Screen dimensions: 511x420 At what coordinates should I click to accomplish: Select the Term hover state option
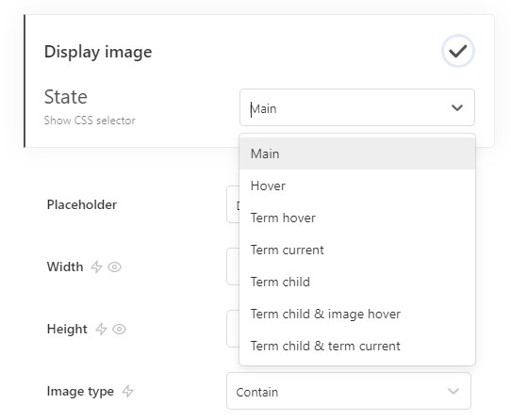click(x=357, y=218)
